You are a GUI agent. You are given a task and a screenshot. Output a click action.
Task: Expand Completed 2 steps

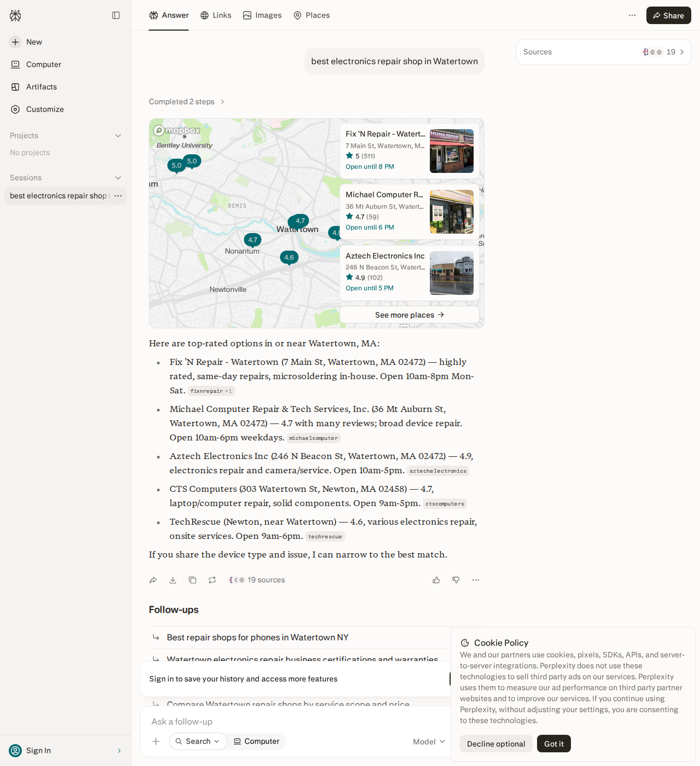[186, 102]
